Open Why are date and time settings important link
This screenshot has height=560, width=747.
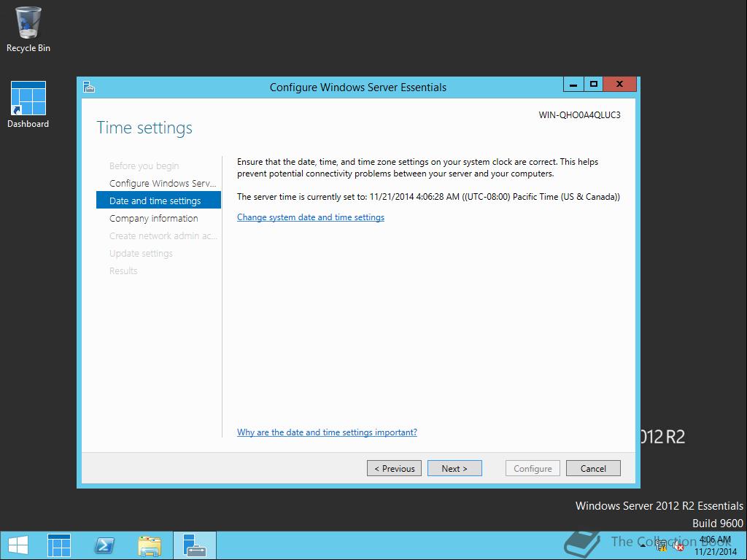[x=327, y=432]
